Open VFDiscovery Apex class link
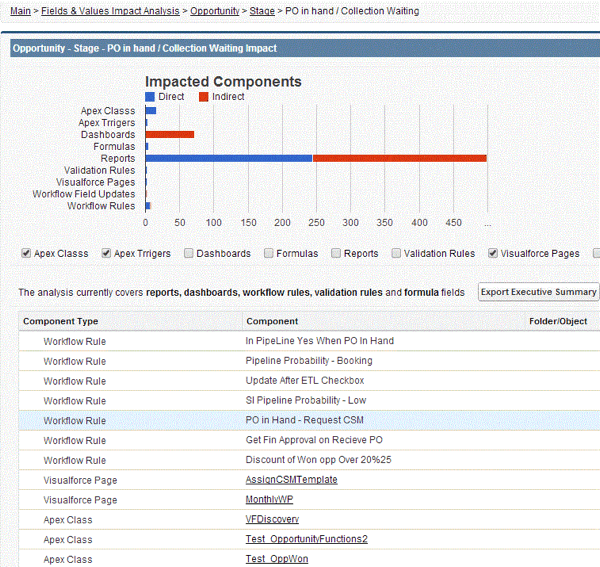Viewport: 600px width, 567px height. 272,519
